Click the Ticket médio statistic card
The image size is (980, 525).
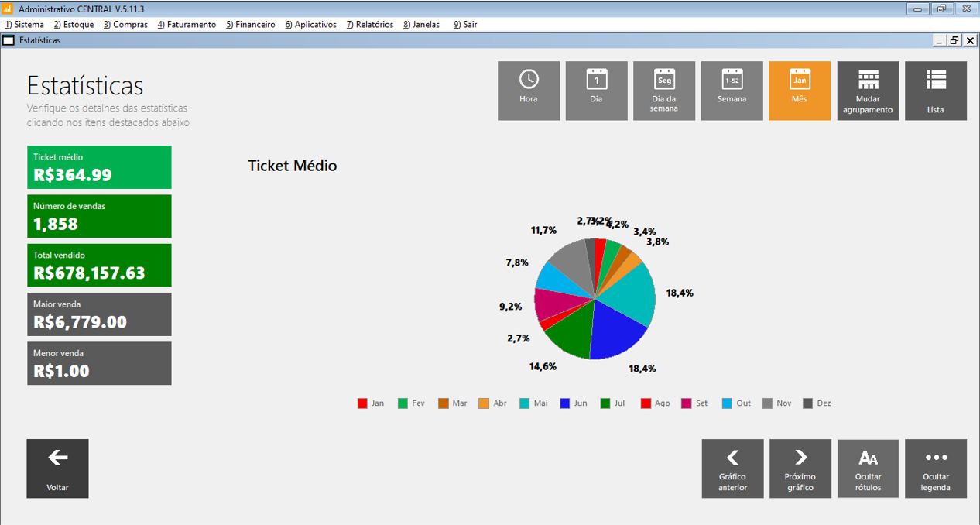(99, 167)
